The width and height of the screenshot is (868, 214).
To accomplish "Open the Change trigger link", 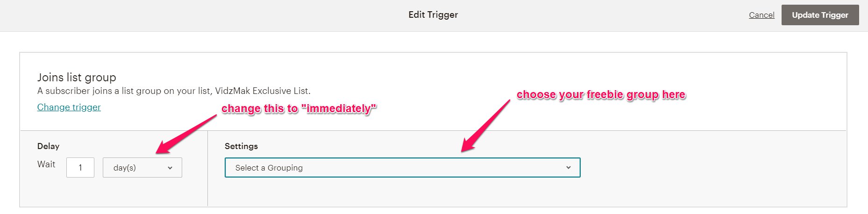I will (69, 107).
